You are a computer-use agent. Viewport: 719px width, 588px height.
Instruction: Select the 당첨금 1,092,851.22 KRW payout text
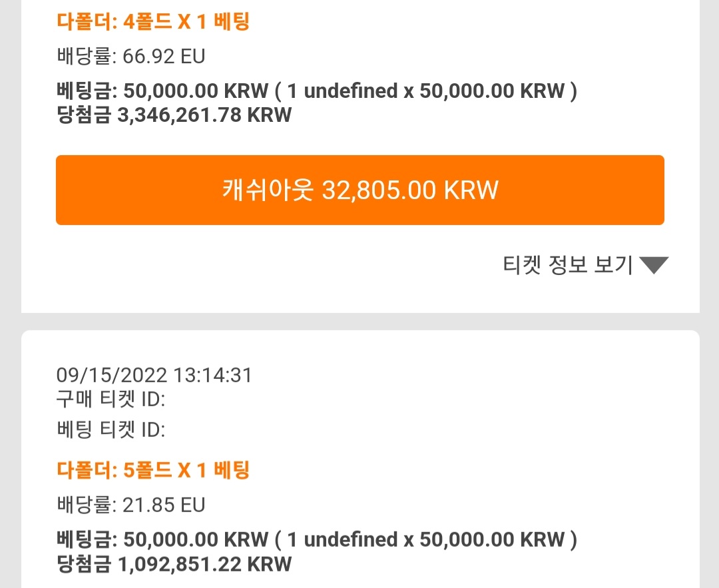coord(174,563)
